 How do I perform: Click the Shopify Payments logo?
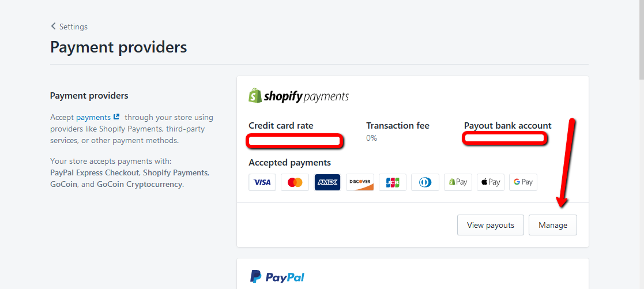[299, 96]
